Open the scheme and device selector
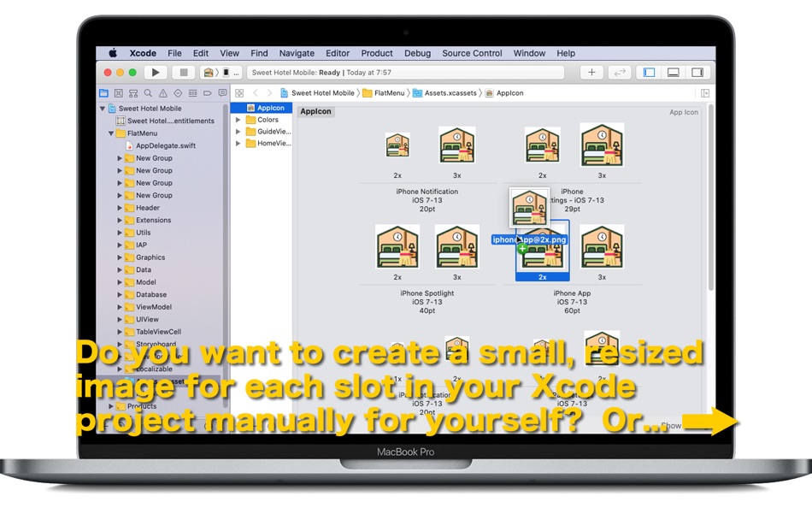812x508 pixels. (221, 73)
